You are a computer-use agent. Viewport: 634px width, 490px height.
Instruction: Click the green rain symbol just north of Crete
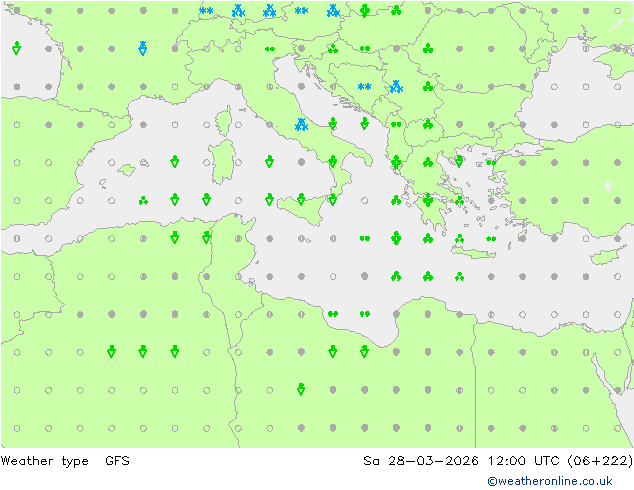click(459, 239)
